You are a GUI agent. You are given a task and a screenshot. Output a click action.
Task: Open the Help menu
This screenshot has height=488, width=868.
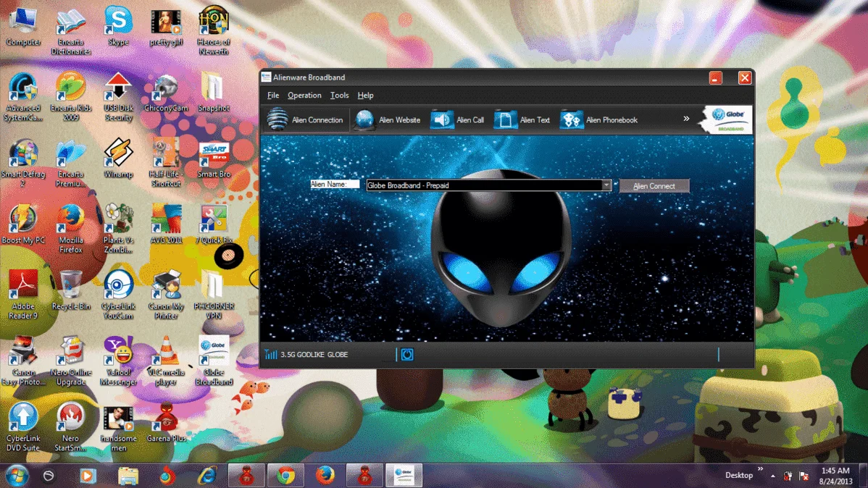point(365,95)
